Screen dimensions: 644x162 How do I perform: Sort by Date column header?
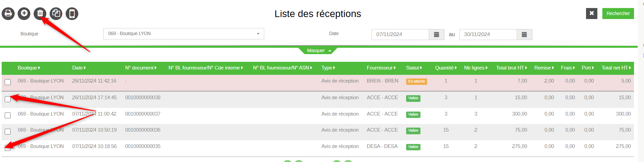tap(79, 68)
